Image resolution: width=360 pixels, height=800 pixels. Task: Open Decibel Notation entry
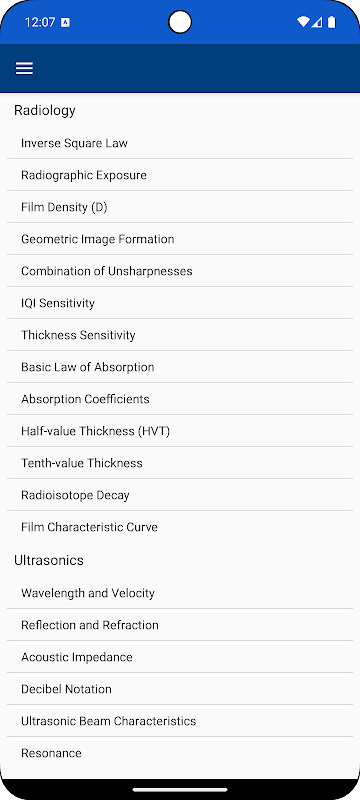pos(180,689)
